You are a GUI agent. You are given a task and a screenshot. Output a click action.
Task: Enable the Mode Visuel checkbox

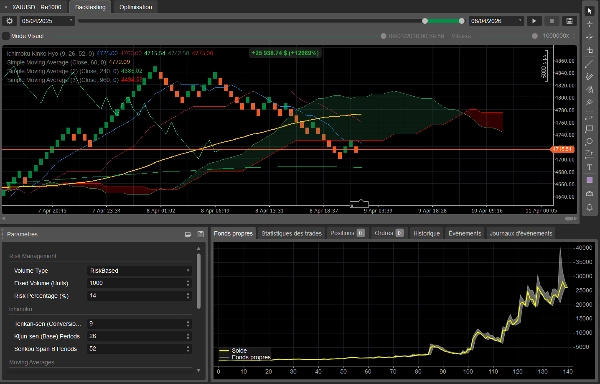[6, 36]
